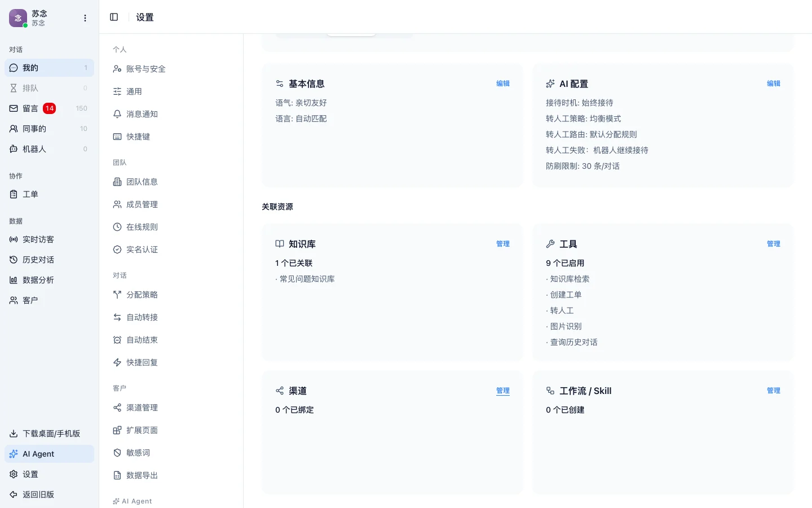Viewport: 812px width, 508px height.
Task: Click 管理 on 工作流 / Skill card
Action: pyautogui.click(x=774, y=391)
